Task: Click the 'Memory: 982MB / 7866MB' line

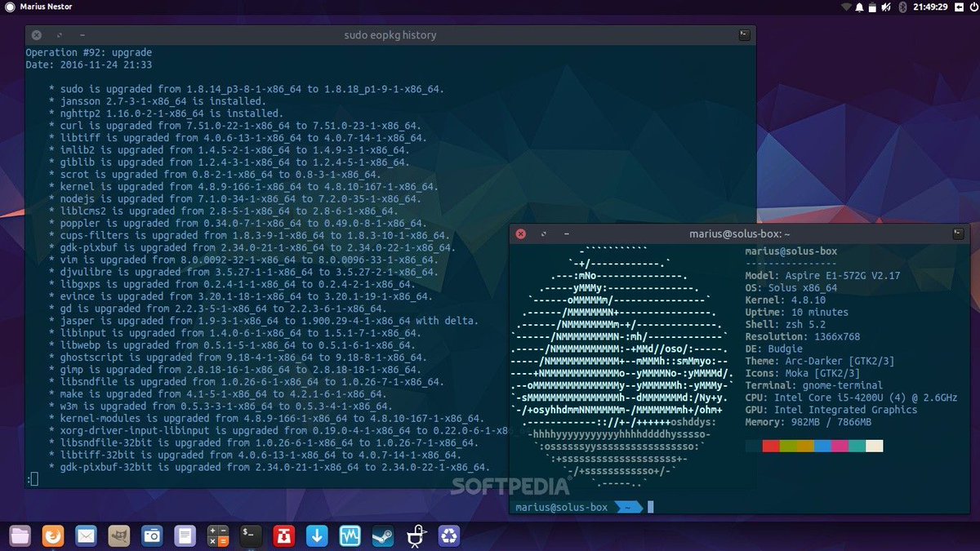Action: tap(808, 422)
